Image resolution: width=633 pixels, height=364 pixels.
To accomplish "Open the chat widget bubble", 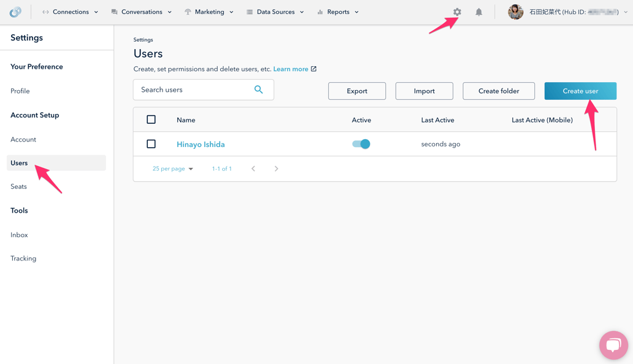I will pyautogui.click(x=613, y=345).
